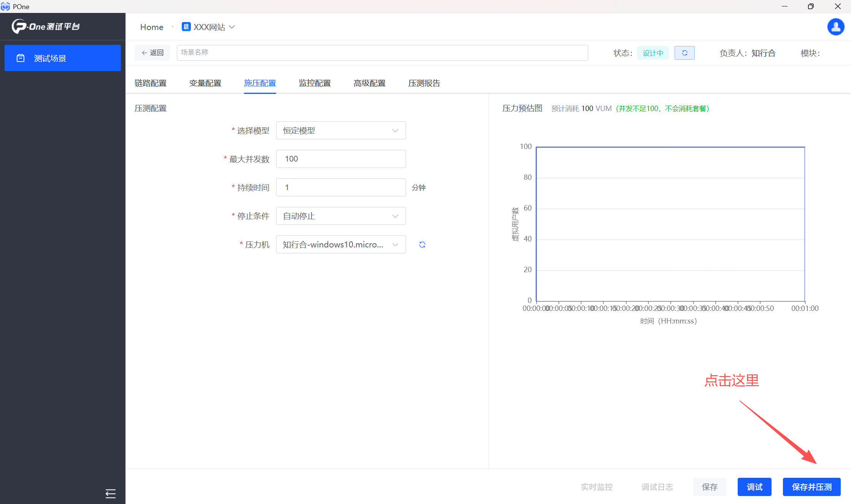Click the 调试 button
This screenshot has width=851, height=504.
point(754,487)
